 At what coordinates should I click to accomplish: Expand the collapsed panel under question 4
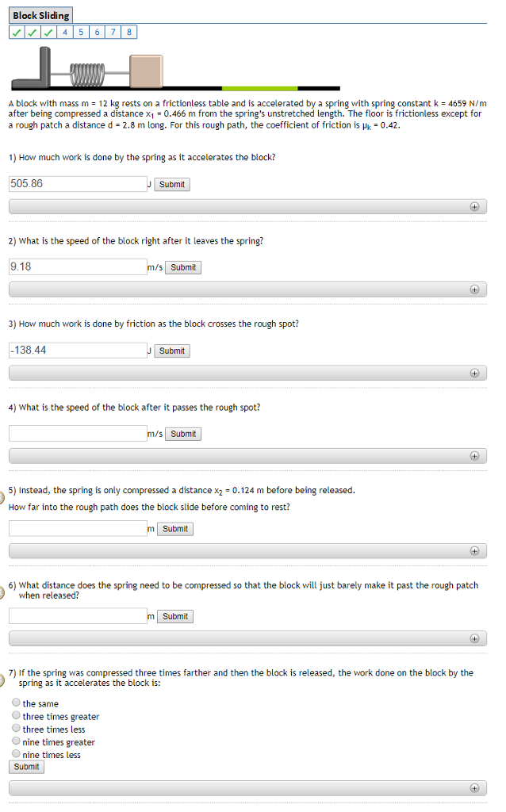click(474, 456)
